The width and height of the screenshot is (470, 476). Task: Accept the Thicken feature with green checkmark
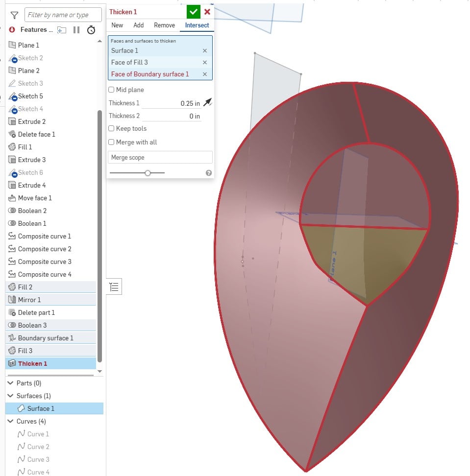pos(193,11)
